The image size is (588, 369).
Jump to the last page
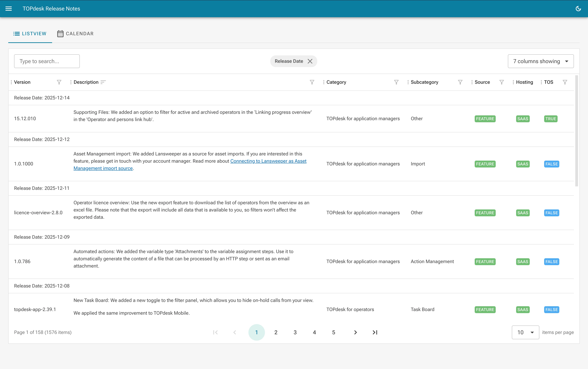point(375,332)
